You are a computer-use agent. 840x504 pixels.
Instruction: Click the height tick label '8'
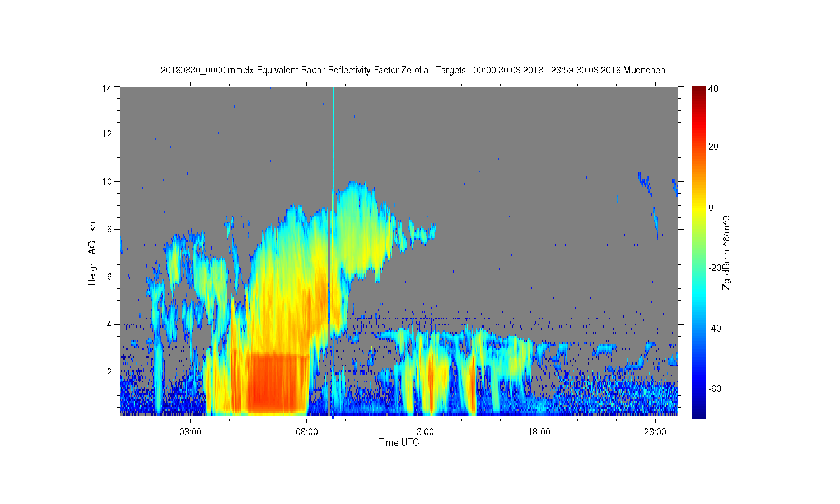[x=110, y=228]
